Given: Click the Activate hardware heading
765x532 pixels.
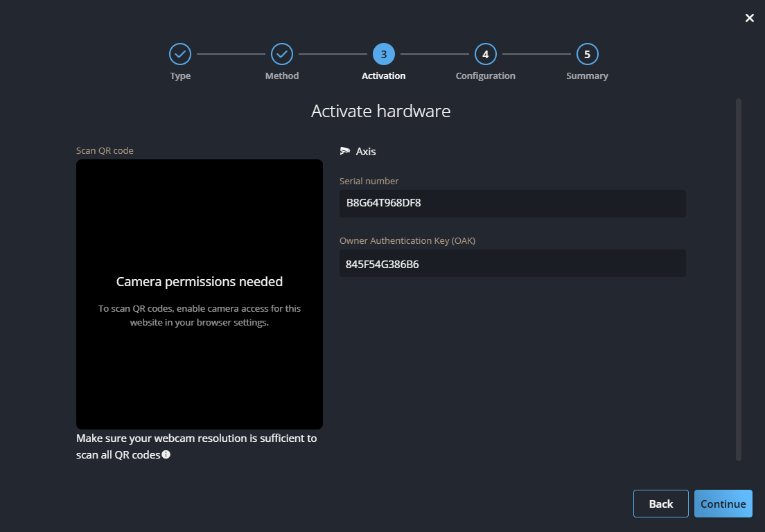Looking at the screenshot, I should (380, 111).
